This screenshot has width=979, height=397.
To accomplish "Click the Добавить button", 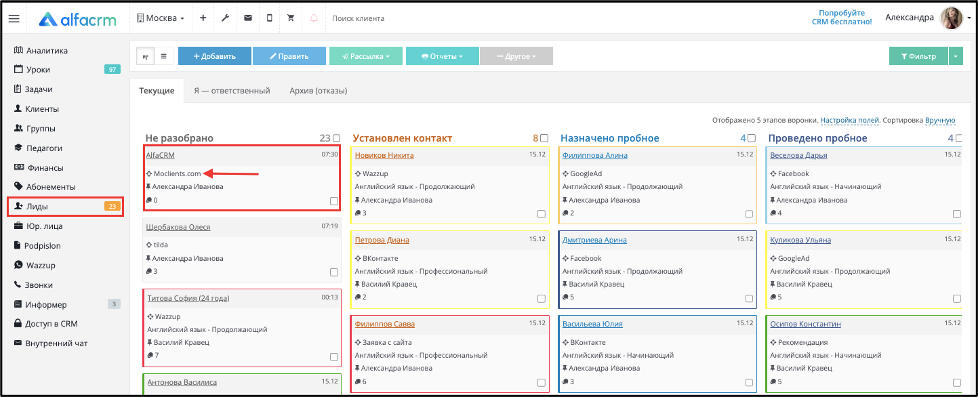I will click(215, 56).
